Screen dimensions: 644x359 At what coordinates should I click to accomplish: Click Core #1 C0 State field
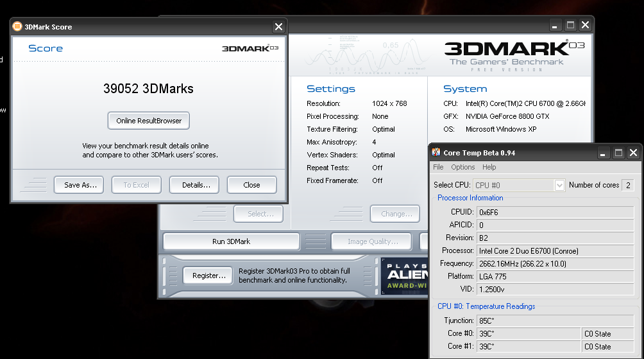pos(608,346)
